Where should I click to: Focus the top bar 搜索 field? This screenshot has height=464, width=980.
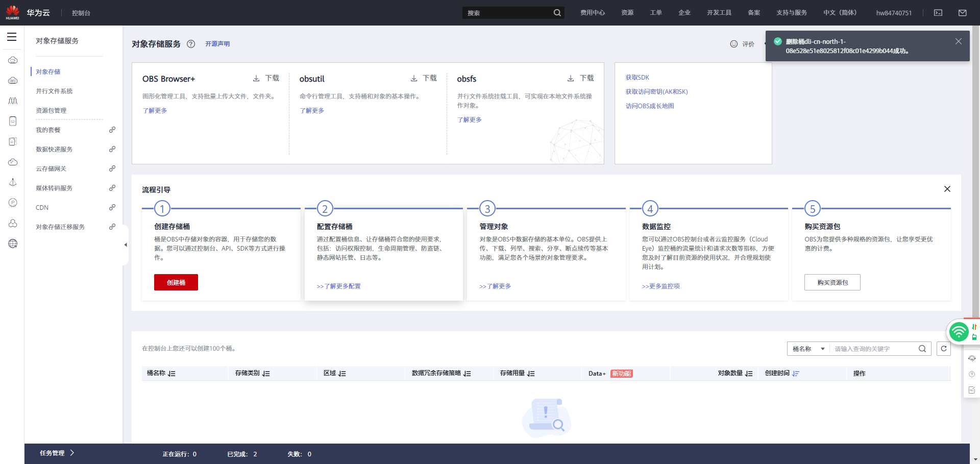507,13
